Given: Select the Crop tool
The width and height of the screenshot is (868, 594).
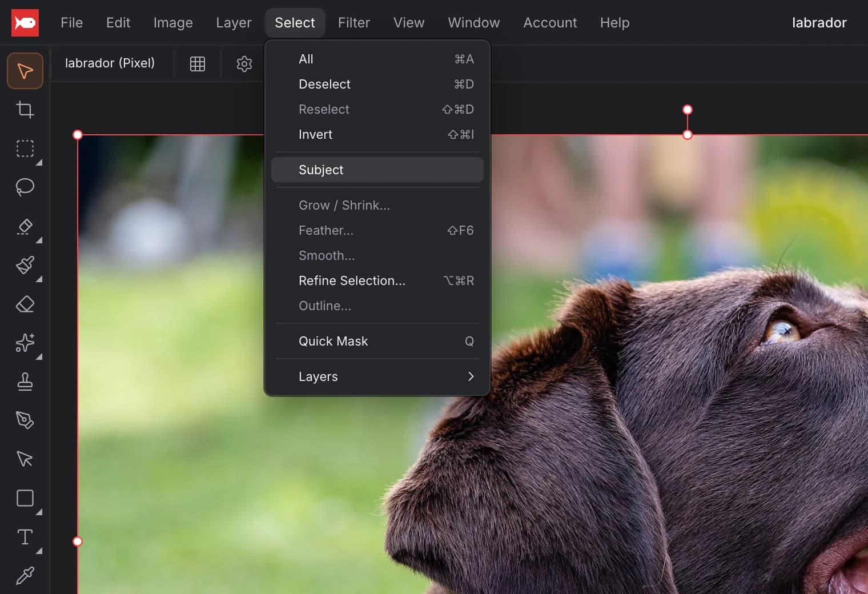Looking at the screenshot, I should click(x=25, y=110).
